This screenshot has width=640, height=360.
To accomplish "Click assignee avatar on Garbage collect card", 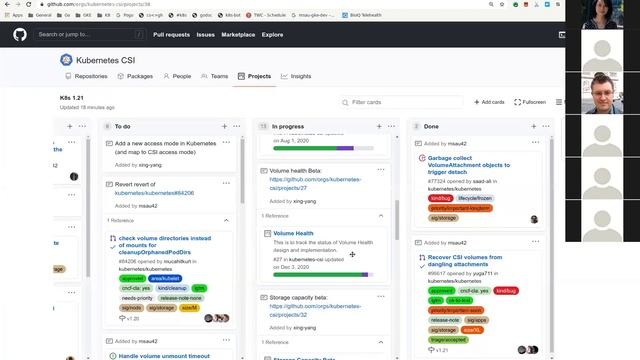I will click(x=534, y=220).
